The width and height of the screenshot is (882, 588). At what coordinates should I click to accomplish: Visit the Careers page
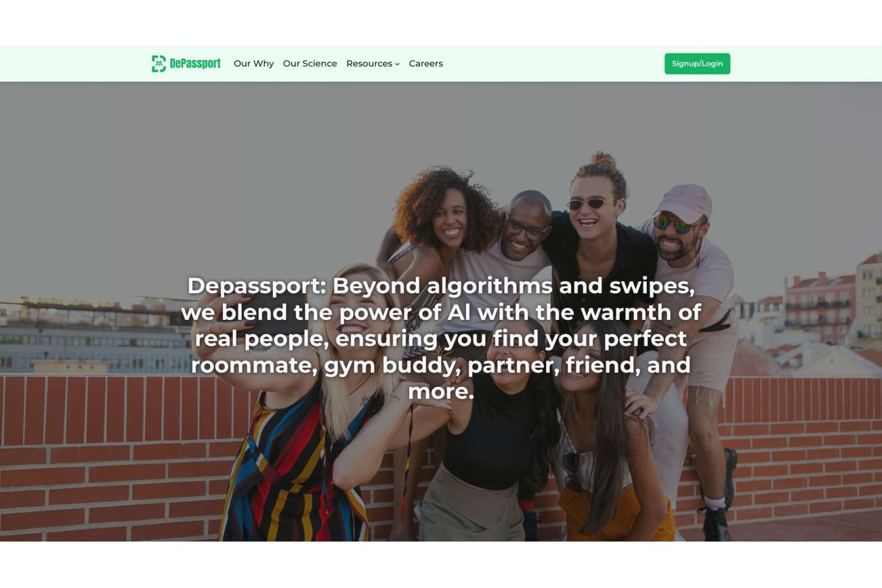(426, 64)
